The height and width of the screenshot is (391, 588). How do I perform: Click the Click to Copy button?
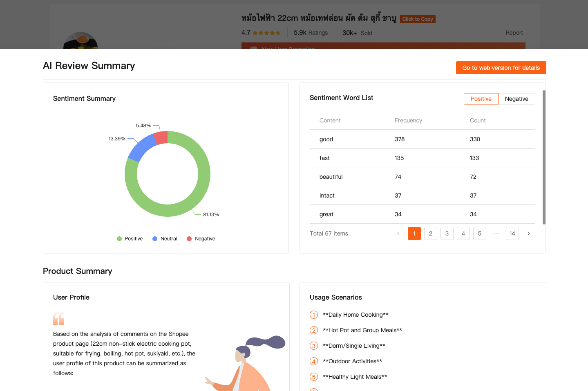click(x=417, y=19)
